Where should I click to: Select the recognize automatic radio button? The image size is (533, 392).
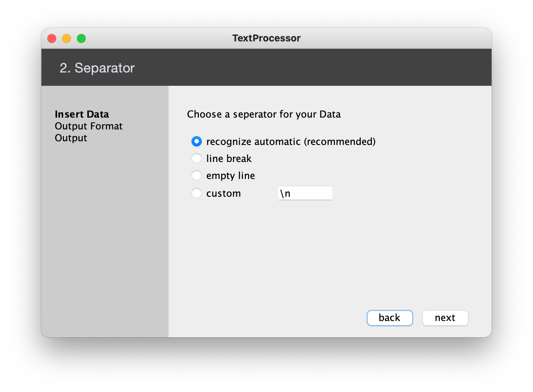point(197,141)
